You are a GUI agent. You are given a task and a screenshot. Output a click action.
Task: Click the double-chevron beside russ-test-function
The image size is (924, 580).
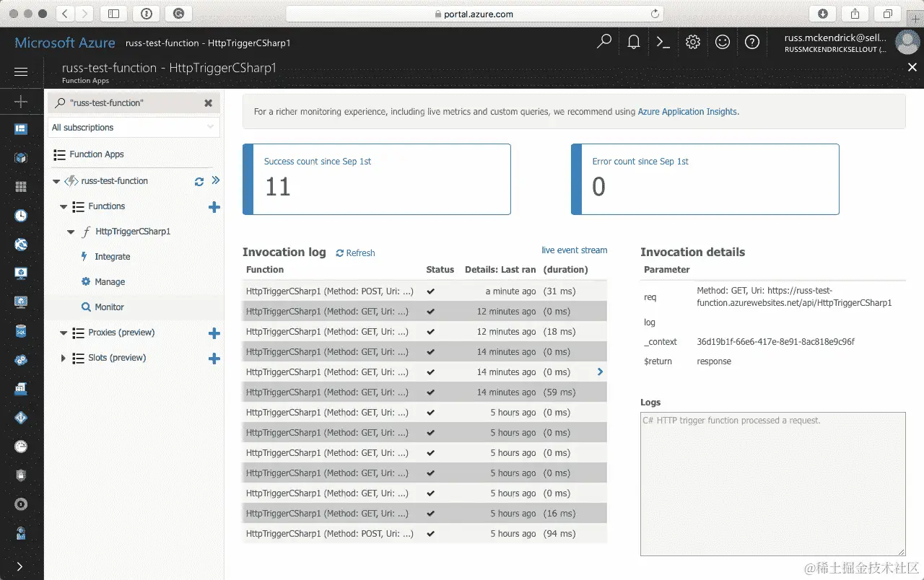[x=215, y=180]
